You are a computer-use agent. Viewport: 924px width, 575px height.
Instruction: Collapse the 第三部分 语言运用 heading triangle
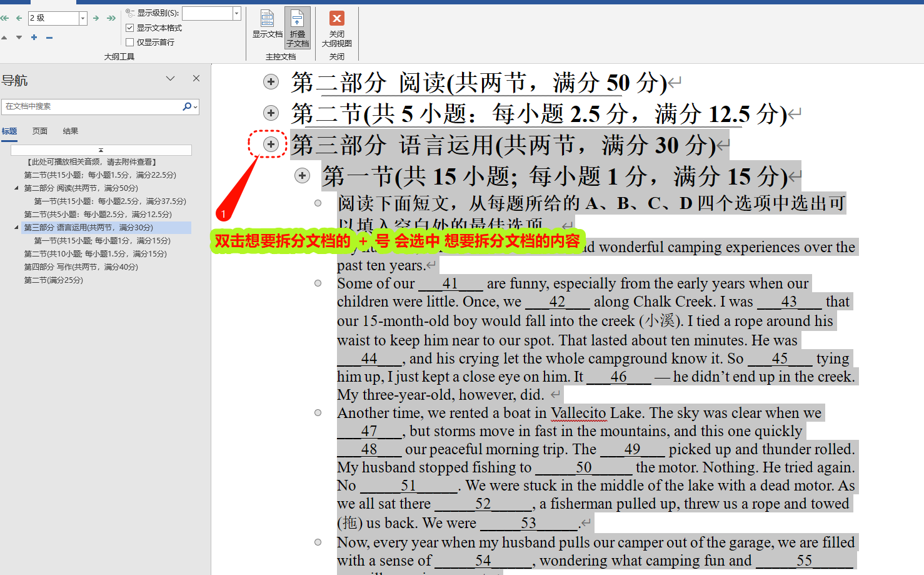[x=16, y=227]
